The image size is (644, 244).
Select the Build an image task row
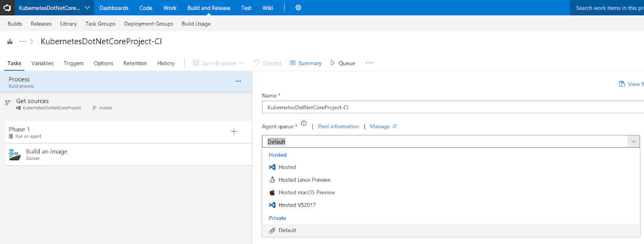(x=128, y=155)
